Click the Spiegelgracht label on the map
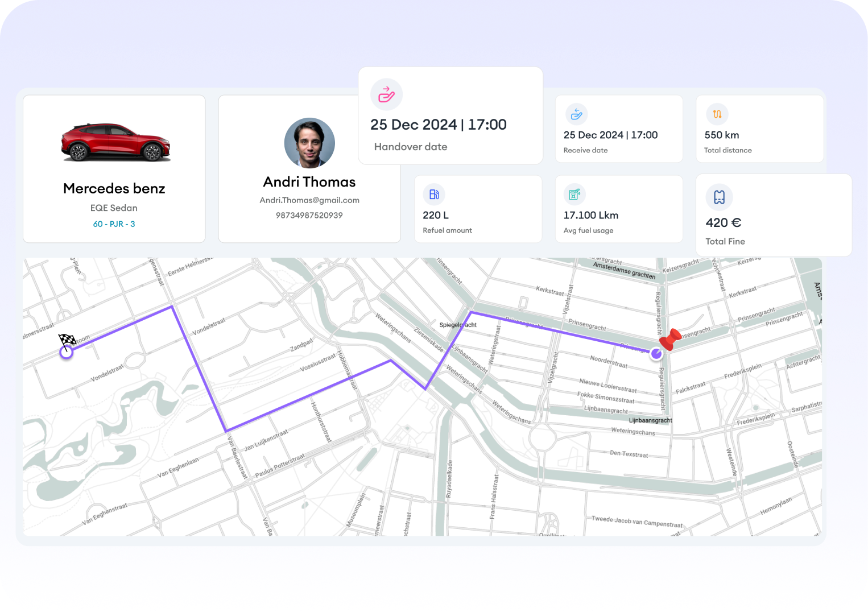The height and width of the screenshot is (612, 868). (x=458, y=325)
